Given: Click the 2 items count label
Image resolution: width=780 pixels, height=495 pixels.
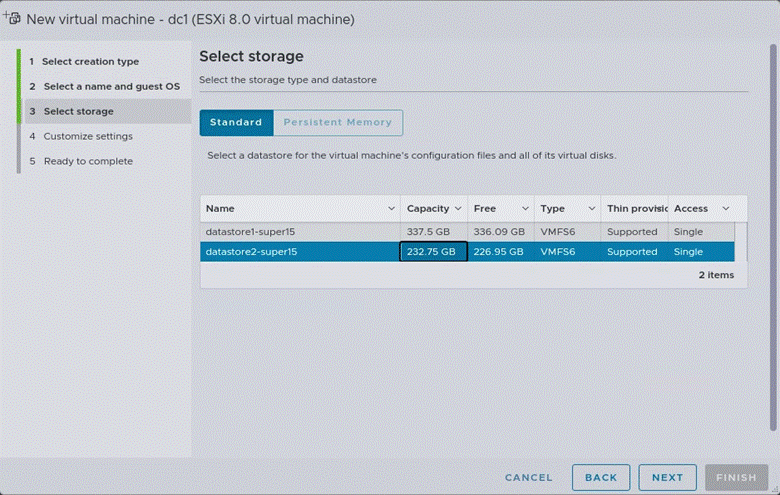Looking at the screenshot, I should coord(716,275).
